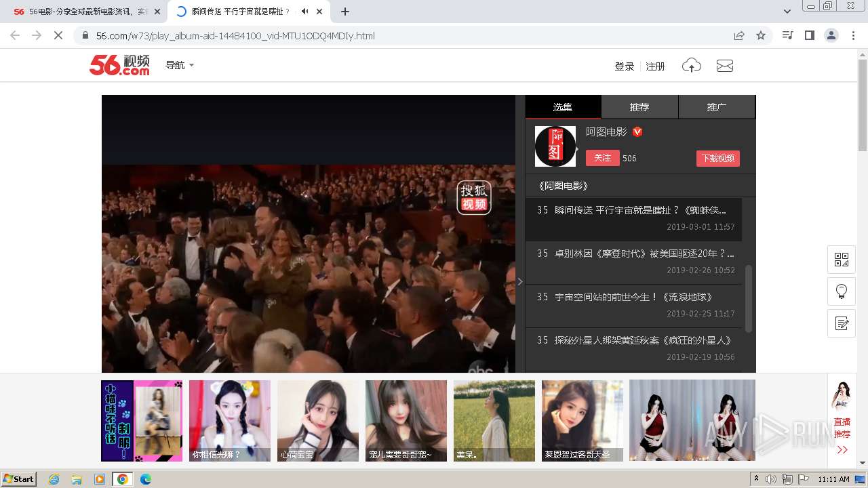The width and height of the screenshot is (868, 488).
Task: Open the Windows Start menu
Action: point(19,479)
